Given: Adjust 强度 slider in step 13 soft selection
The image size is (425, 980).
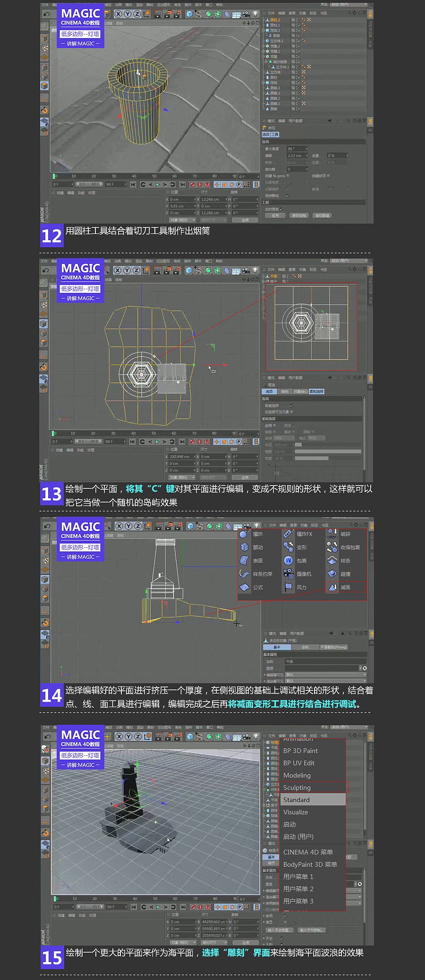Looking at the screenshot, I should (328, 452).
